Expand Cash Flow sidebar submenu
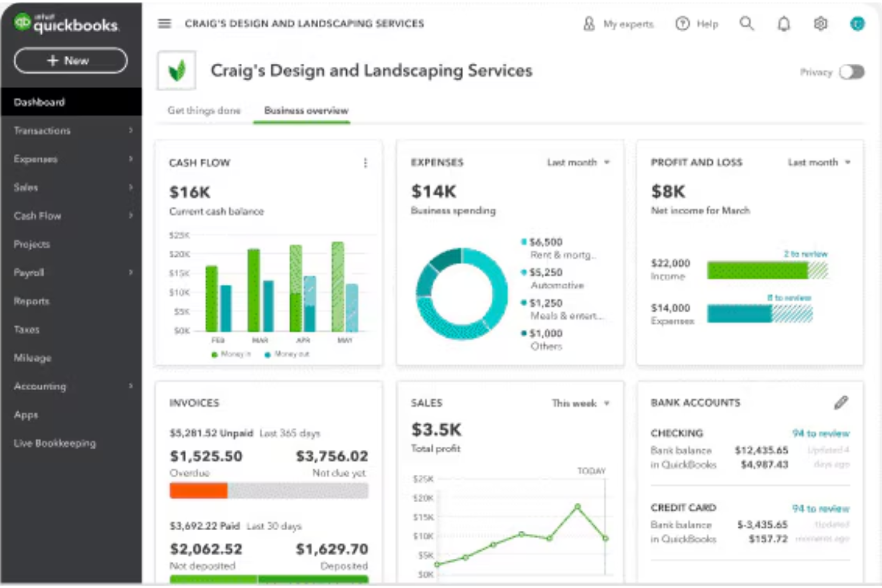 131,216
